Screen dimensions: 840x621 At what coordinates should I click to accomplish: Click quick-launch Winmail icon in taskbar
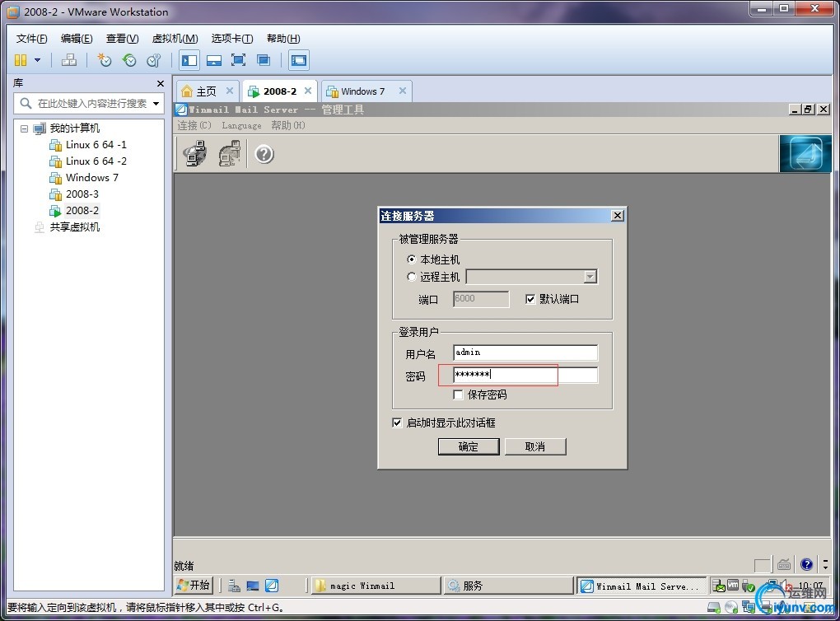pos(272,586)
